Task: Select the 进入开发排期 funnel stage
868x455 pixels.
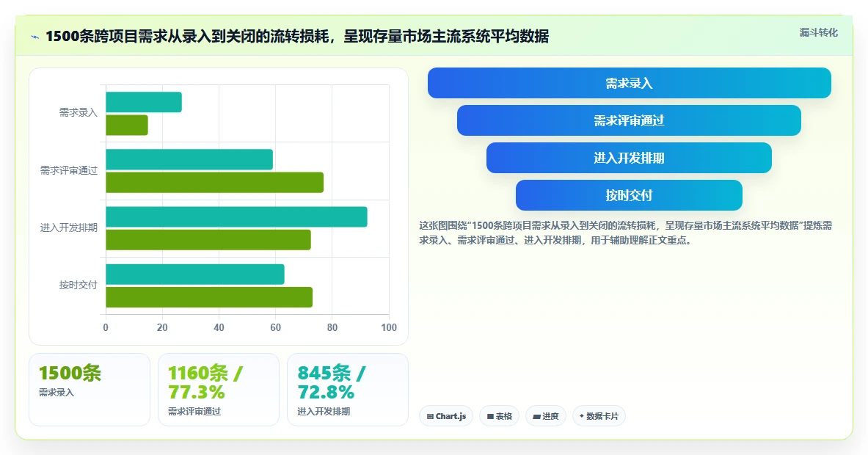Action: click(x=629, y=158)
